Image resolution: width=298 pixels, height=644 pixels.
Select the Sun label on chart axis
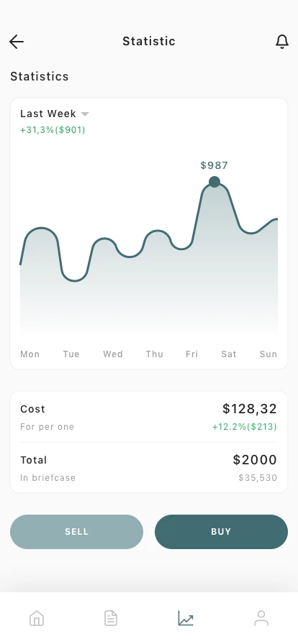[268, 354]
